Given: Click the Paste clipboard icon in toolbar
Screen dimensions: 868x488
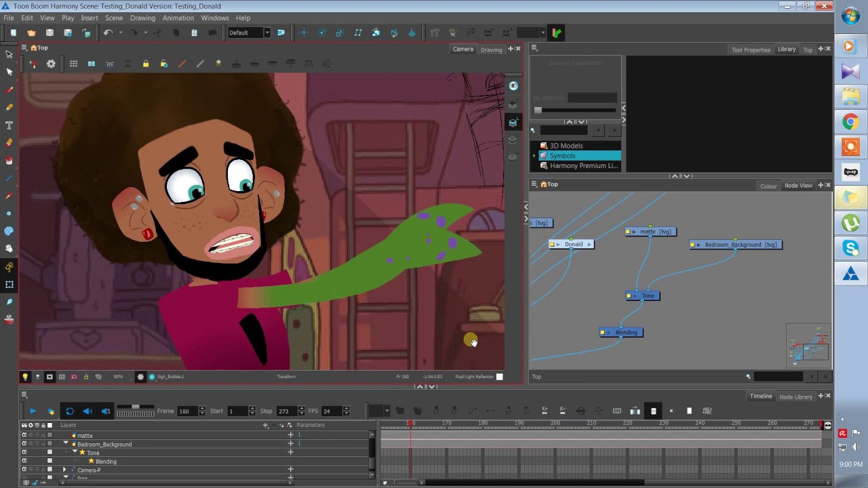Looking at the screenshot, I should [194, 33].
